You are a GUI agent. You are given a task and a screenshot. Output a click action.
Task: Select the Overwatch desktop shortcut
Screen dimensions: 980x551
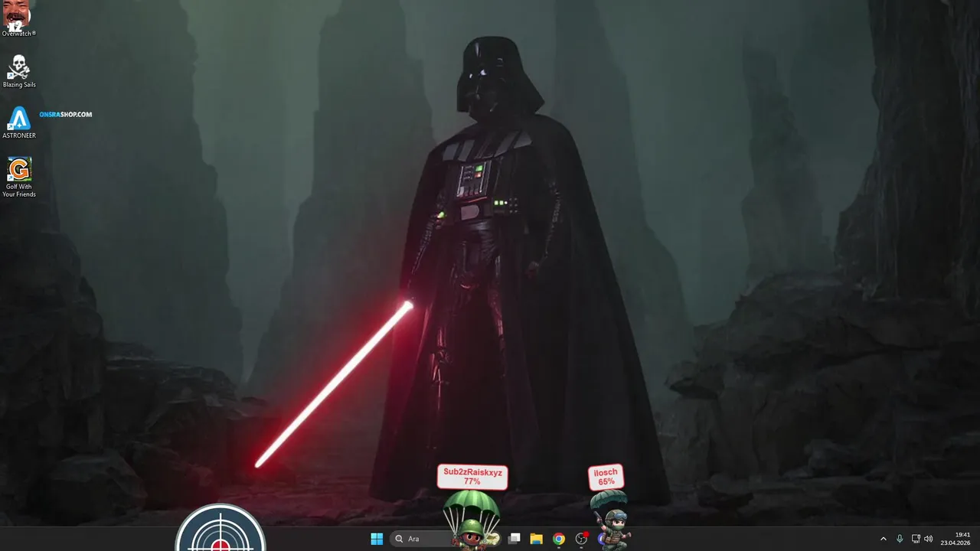(18, 19)
